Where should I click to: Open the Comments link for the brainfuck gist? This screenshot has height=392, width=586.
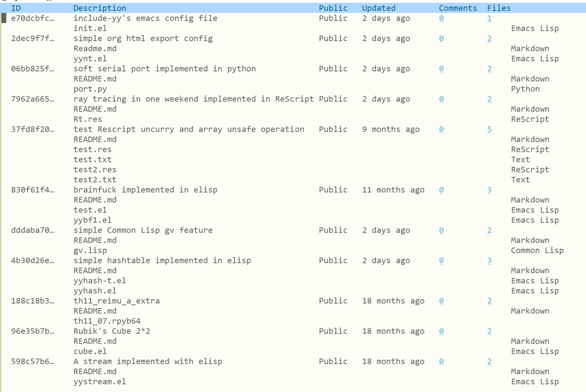coord(441,190)
